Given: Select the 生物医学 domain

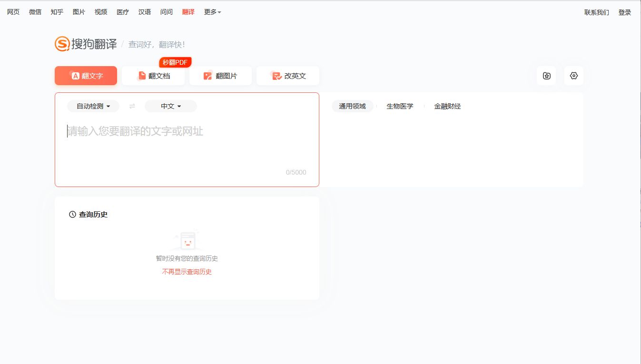Looking at the screenshot, I should tap(400, 106).
